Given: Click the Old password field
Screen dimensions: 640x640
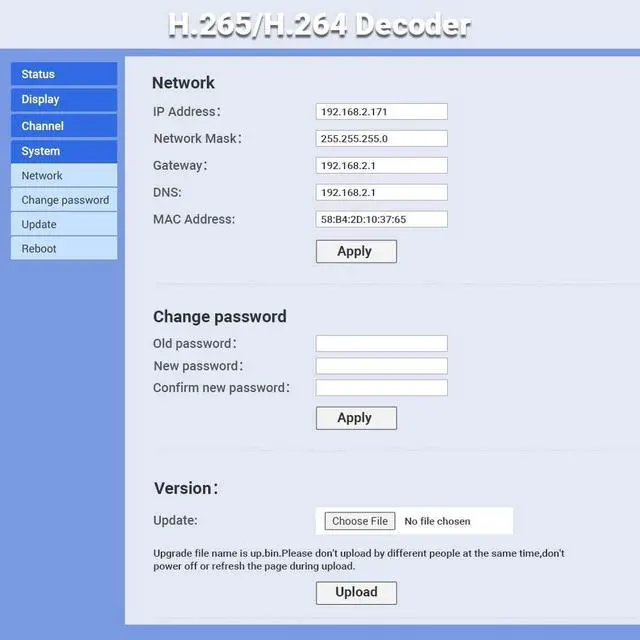Looking at the screenshot, I should tap(381, 344).
